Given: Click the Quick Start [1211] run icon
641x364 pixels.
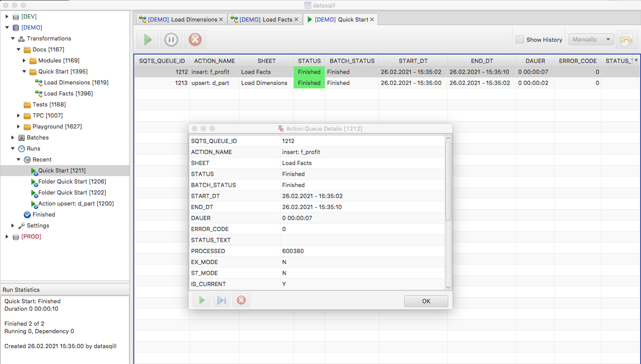Looking at the screenshot, I should click(34, 171).
